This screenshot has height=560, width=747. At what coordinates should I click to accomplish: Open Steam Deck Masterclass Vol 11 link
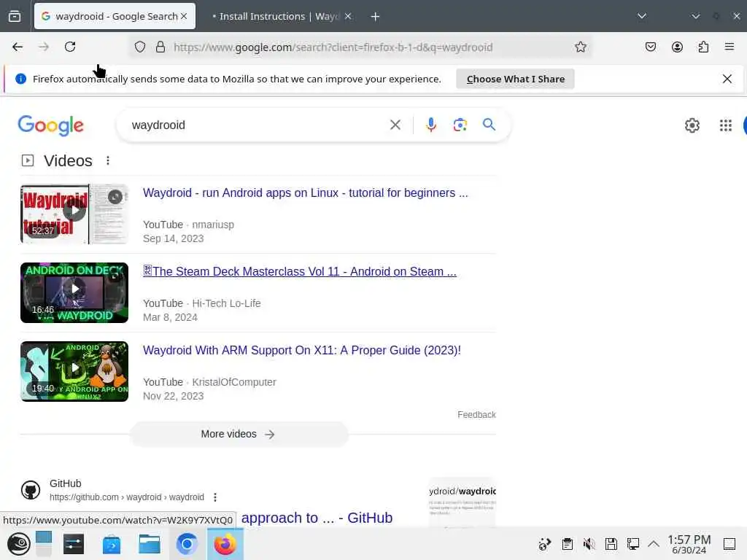pos(300,271)
